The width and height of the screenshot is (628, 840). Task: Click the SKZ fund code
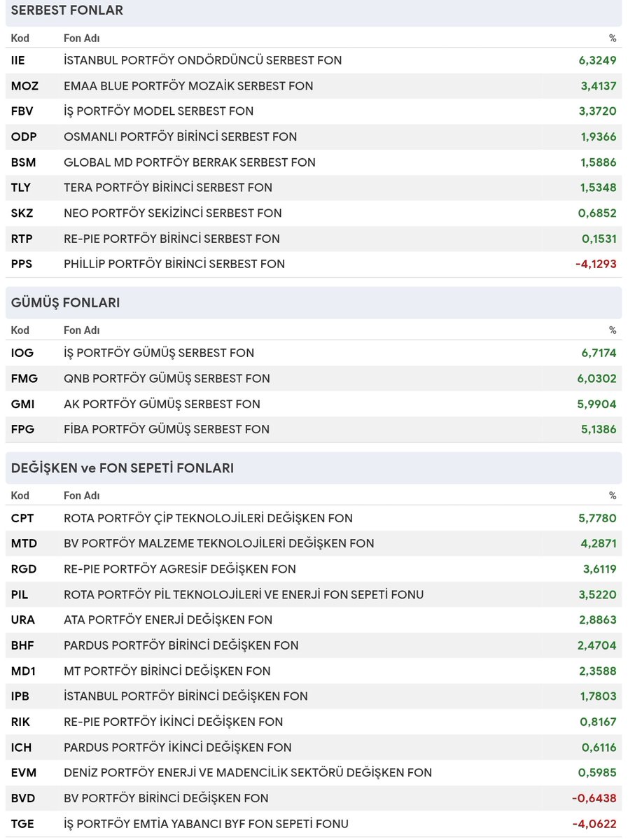click(x=22, y=213)
